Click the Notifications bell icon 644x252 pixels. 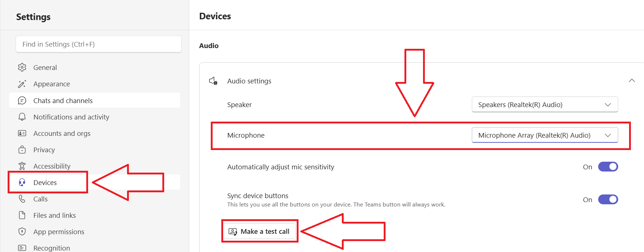pos(22,117)
